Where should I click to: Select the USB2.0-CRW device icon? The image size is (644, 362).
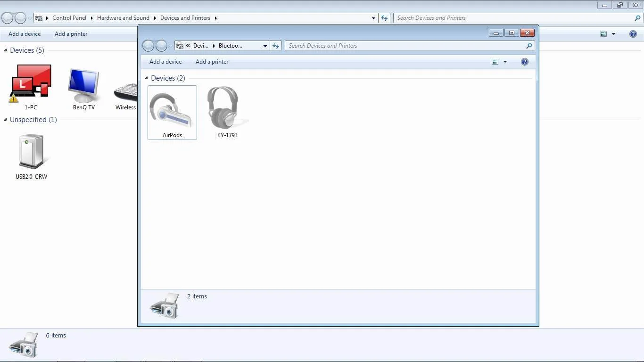(31, 156)
